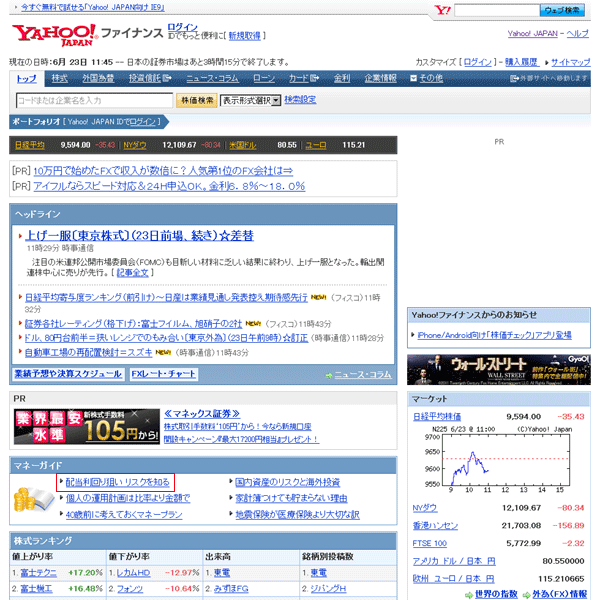600x600 pixels.
Task: Open the 業績予想や決算スケジュール link
Action: [67, 374]
